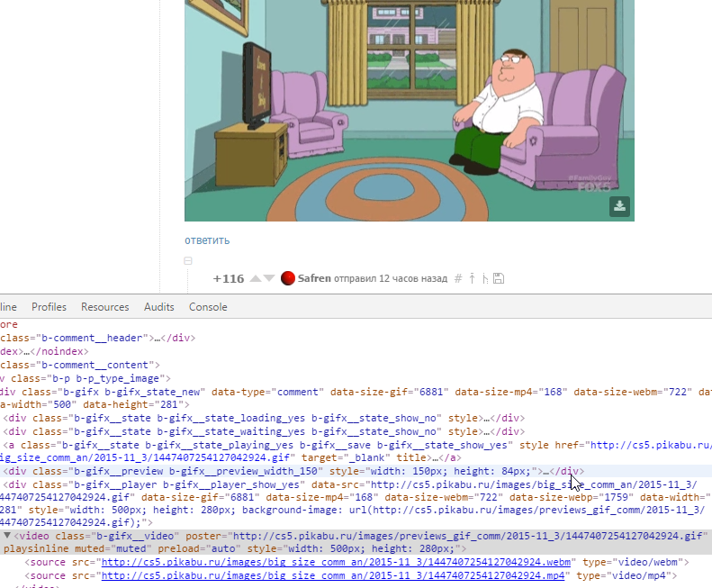Open the Audits tab
Viewport: 712px width, 588px height.
(x=159, y=307)
